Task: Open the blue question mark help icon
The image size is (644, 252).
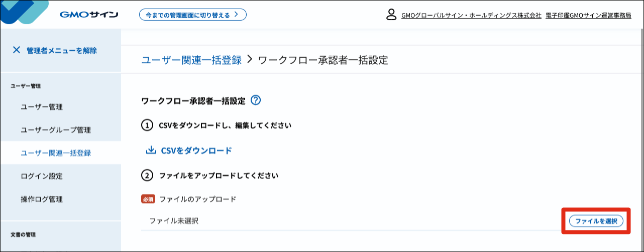Action: (255, 100)
